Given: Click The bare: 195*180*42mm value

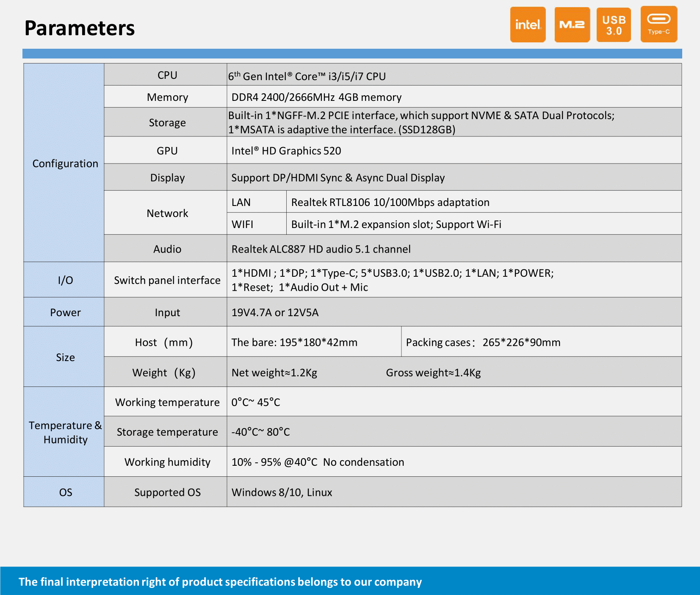Looking at the screenshot, I should click(x=294, y=342).
